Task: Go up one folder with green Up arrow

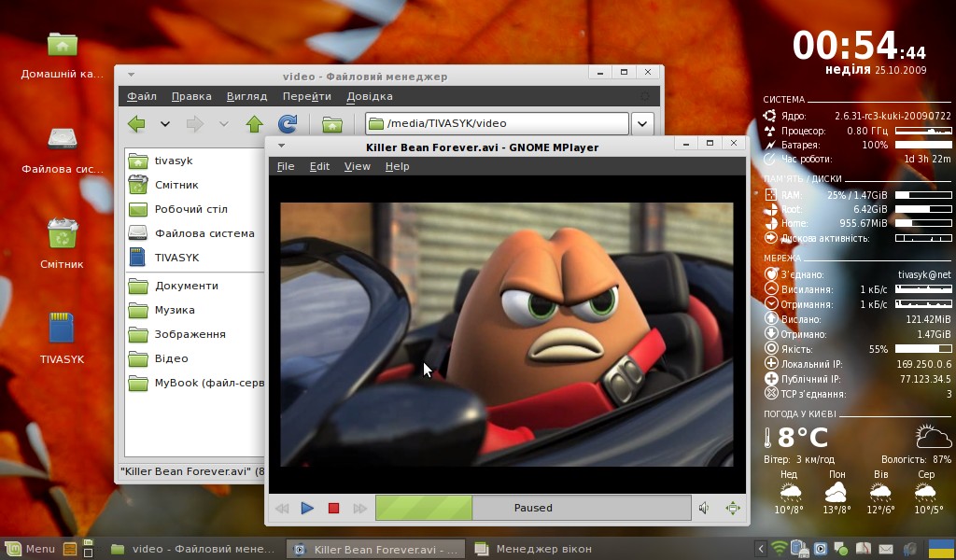Action: click(254, 124)
